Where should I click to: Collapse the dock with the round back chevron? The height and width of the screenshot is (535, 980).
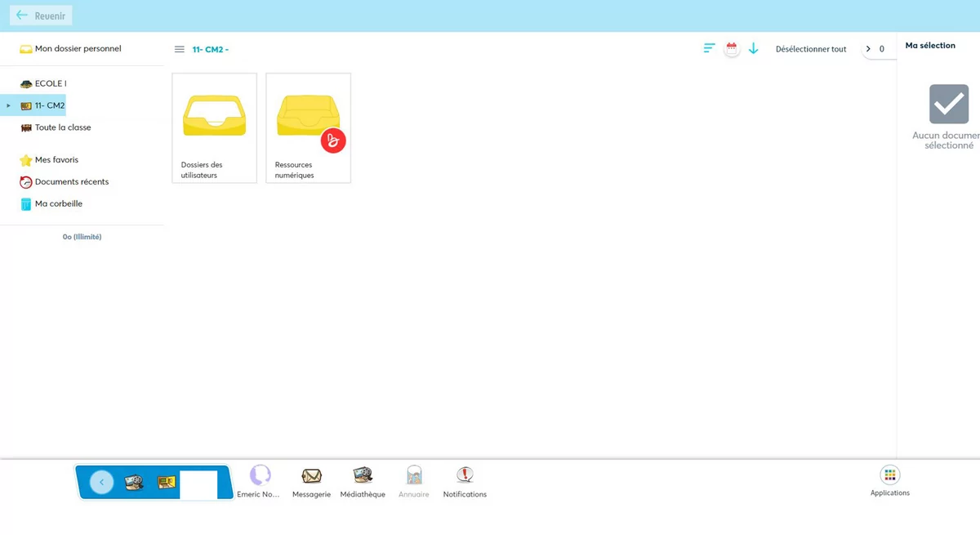[x=101, y=482]
